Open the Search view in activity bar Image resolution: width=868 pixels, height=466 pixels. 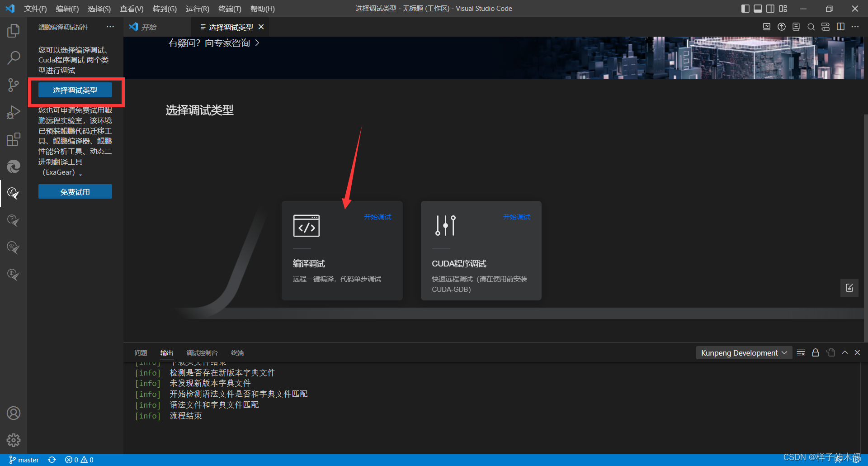14,58
